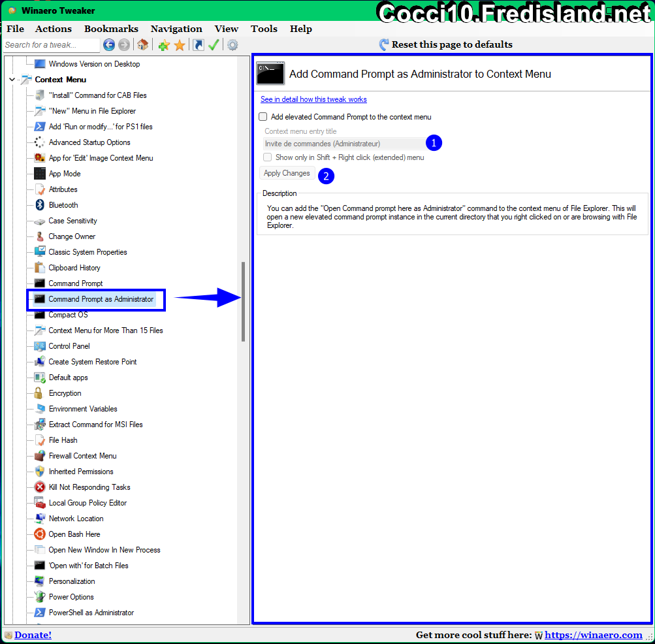Image resolution: width=655 pixels, height=644 pixels.
Task: Select Windows Version on Desktop item
Action: (95, 64)
